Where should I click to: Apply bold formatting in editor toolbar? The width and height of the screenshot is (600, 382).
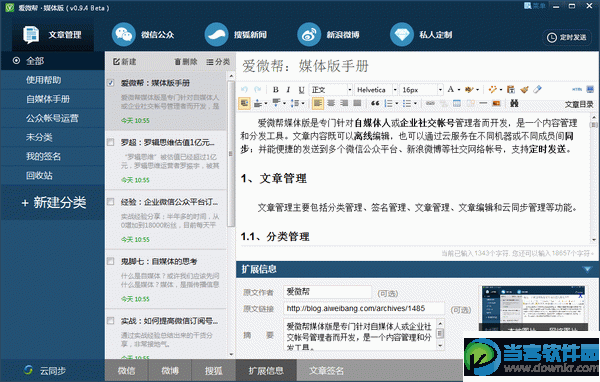[x=276, y=90]
